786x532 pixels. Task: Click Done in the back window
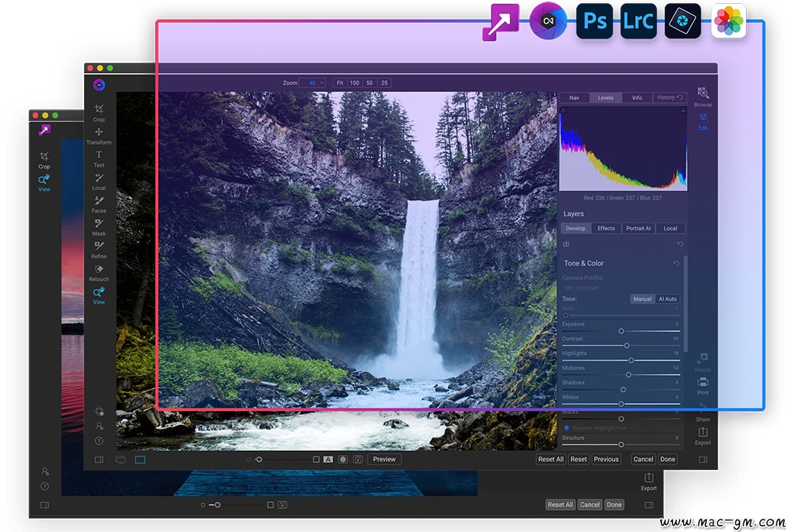pyautogui.click(x=614, y=505)
